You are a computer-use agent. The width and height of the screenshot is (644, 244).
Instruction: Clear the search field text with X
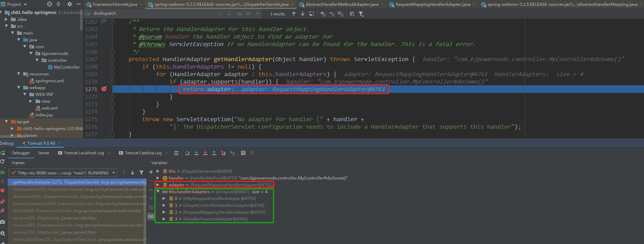(220, 14)
